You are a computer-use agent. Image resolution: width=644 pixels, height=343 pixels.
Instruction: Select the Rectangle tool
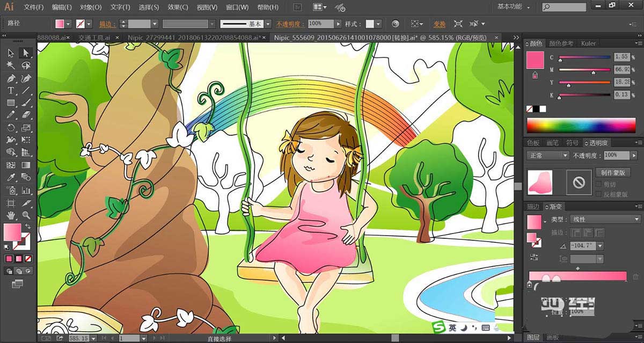click(11, 103)
